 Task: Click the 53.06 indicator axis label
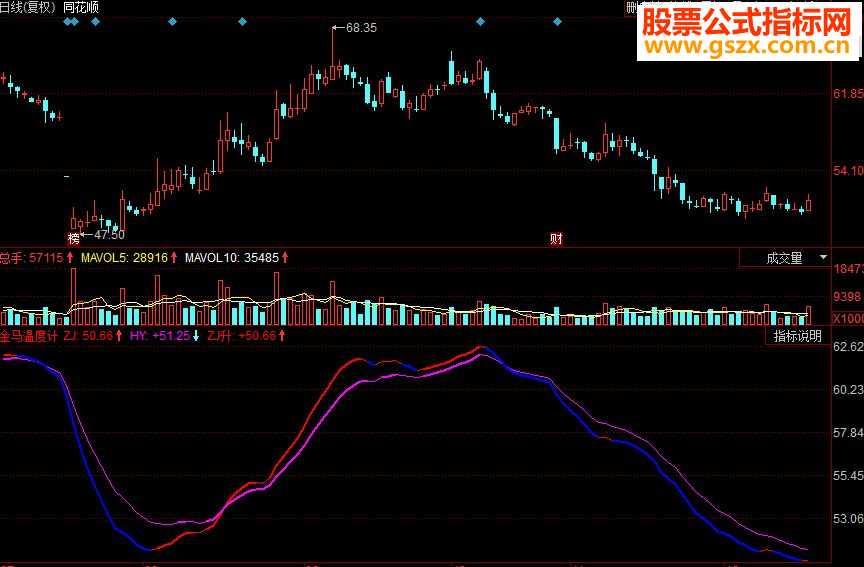(848, 519)
